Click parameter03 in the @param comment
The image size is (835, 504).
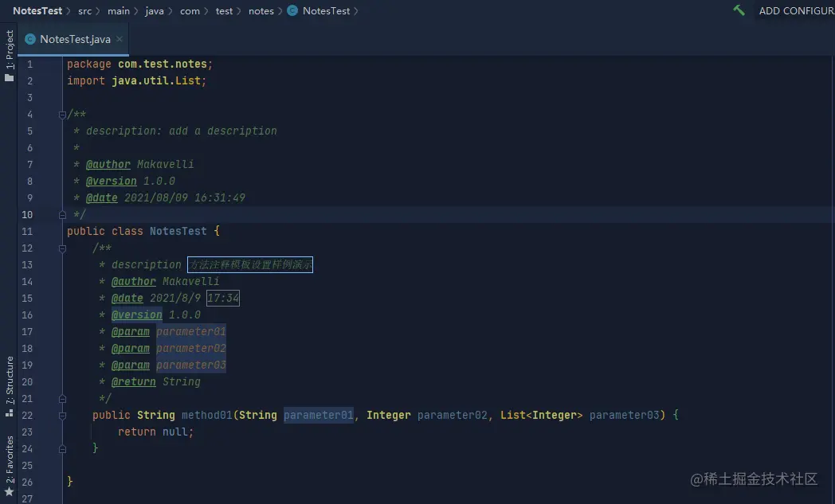191,365
